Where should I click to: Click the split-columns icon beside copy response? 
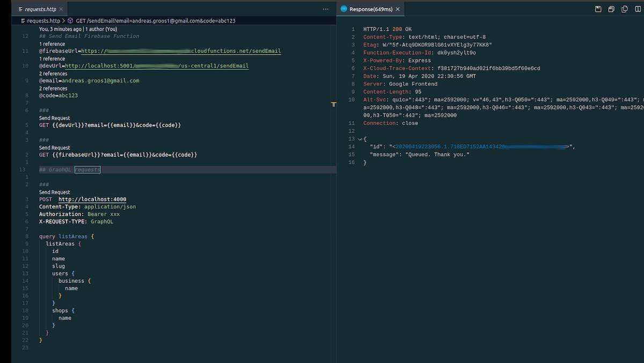coord(637,9)
